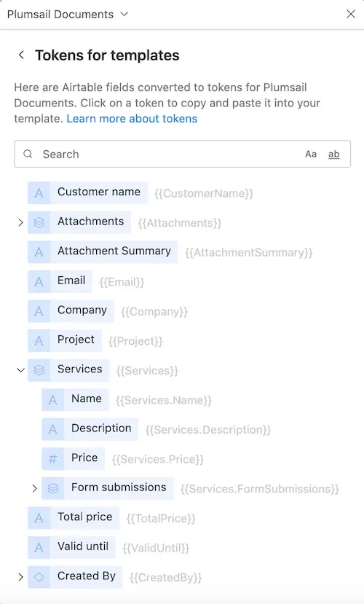Click the Form submissions layers icon
This screenshot has width=364, height=604.
point(52,488)
